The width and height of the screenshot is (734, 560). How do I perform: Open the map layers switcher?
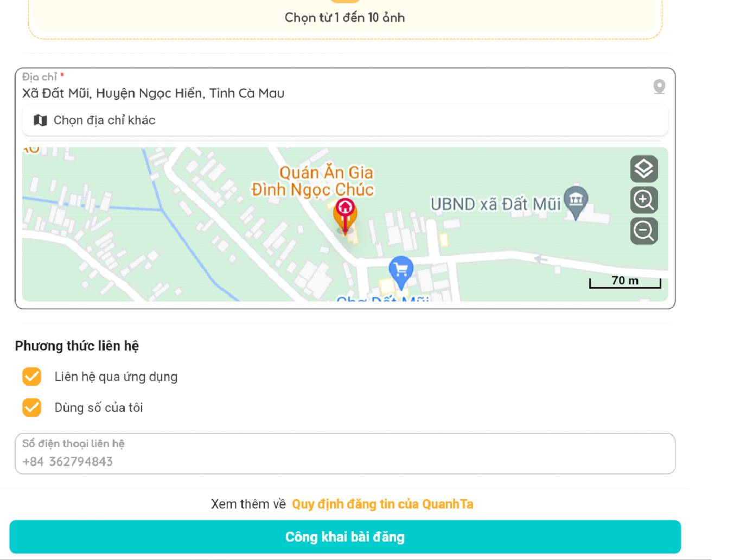(x=644, y=169)
